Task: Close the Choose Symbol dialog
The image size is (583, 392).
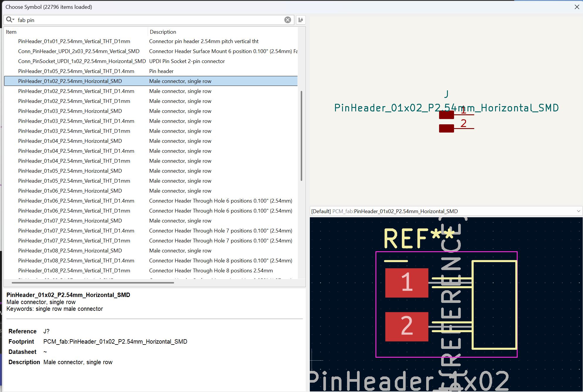Action: click(x=577, y=7)
